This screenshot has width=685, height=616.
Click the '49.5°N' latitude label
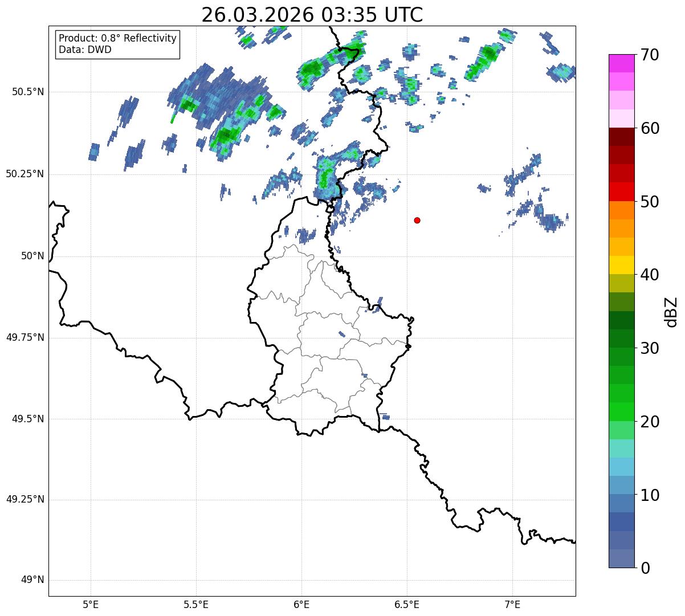(x=28, y=419)
